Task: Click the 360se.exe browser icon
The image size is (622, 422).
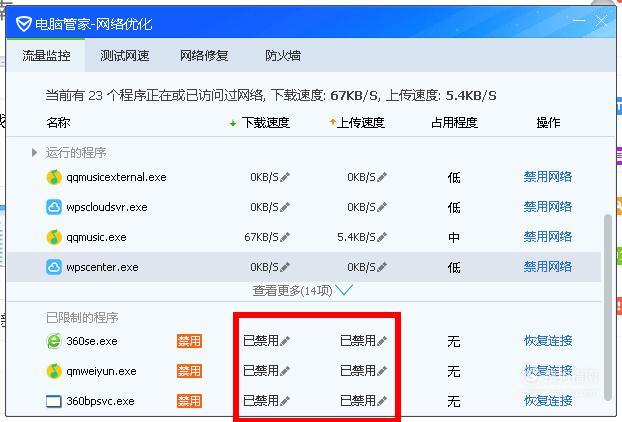Action: 54,341
